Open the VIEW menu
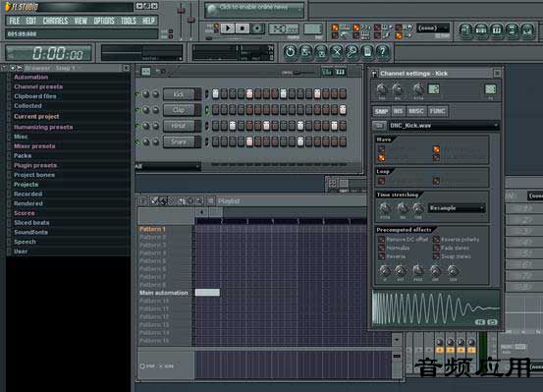 [81, 21]
